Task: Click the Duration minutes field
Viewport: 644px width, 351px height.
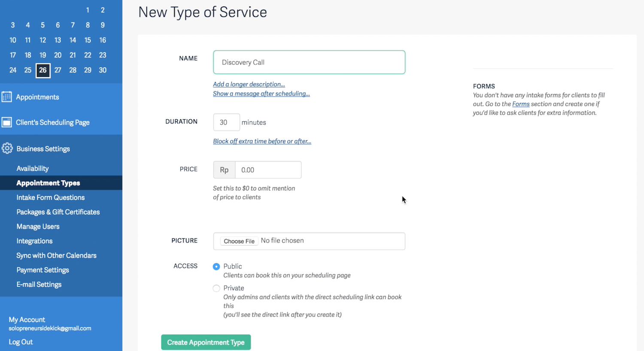Action: point(226,122)
